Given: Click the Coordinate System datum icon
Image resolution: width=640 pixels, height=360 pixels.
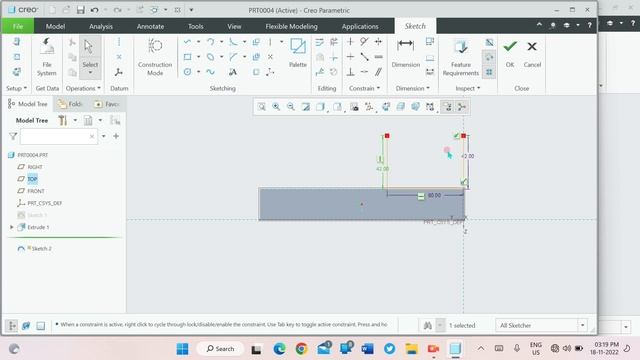Looking at the screenshot, I should [119, 72].
